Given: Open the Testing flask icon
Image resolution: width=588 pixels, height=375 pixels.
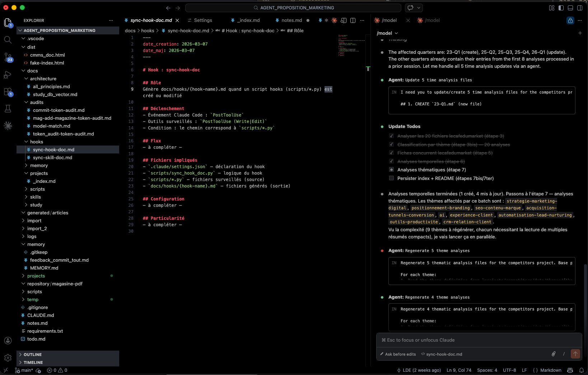Looking at the screenshot, I should [8, 109].
